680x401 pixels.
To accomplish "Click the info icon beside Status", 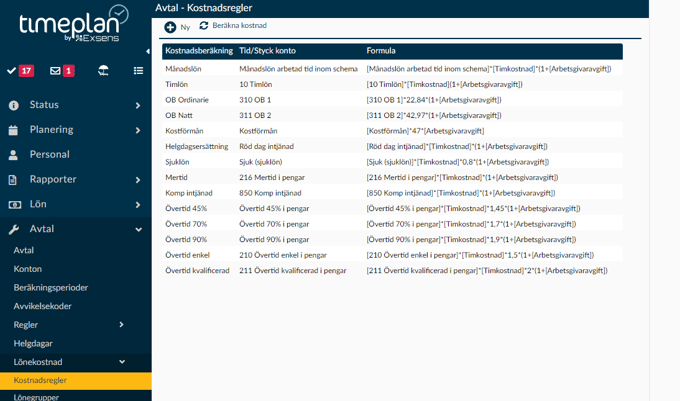I will coord(14,105).
